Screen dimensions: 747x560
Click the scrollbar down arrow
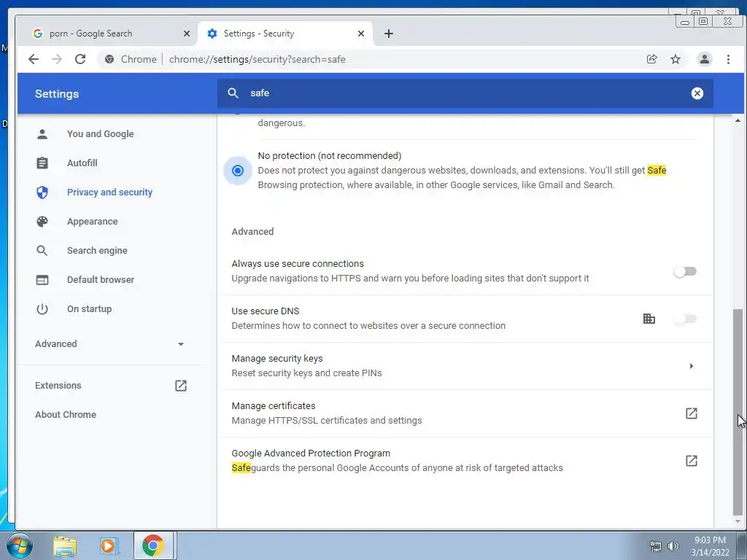[x=738, y=521]
